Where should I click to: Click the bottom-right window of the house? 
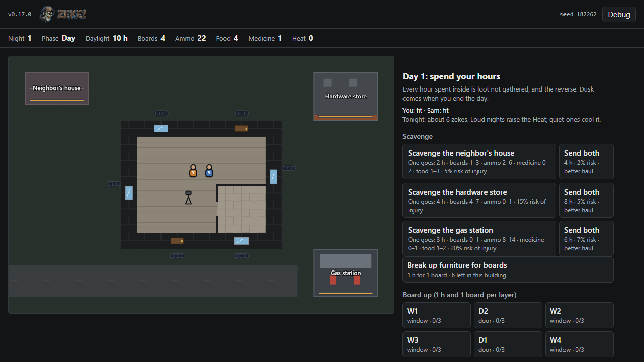click(242, 241)
